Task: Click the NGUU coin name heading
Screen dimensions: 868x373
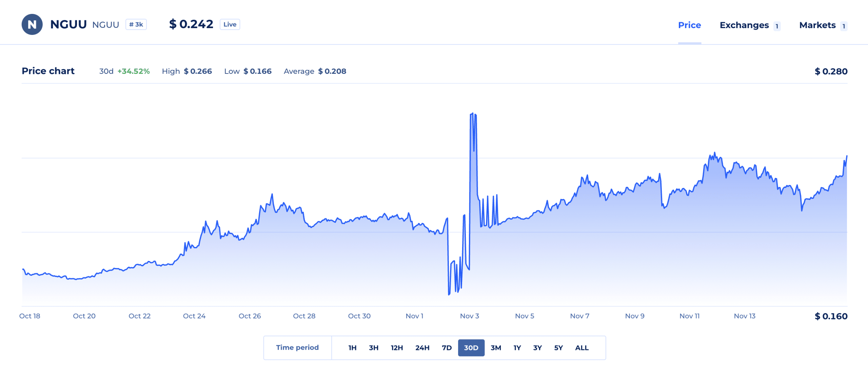Action: (68, 24)
